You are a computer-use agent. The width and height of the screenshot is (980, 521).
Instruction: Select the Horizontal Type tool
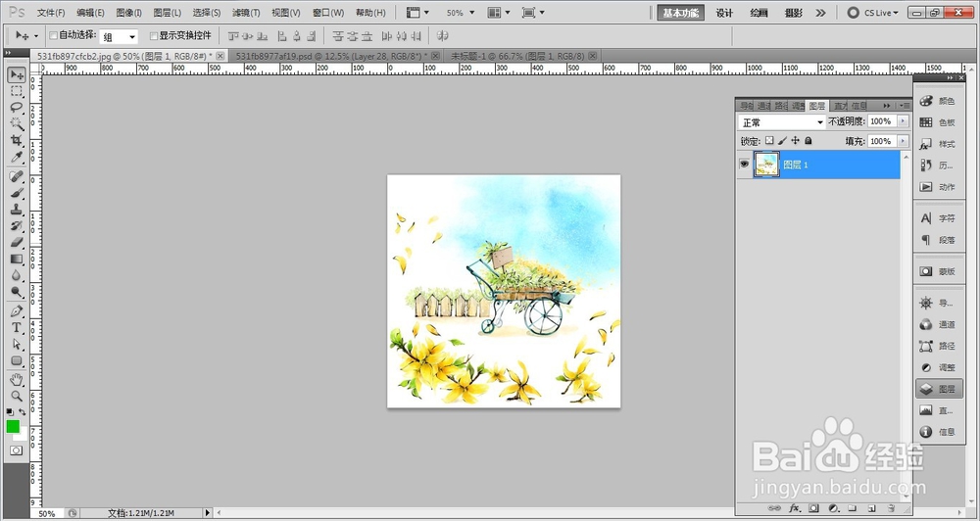[17, 327]
